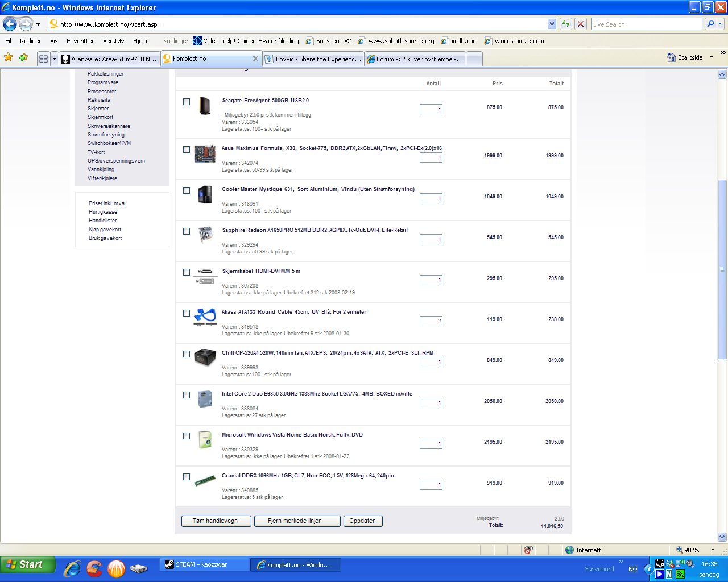Switch to the Alienware Area-51 tab

(109, 59)
